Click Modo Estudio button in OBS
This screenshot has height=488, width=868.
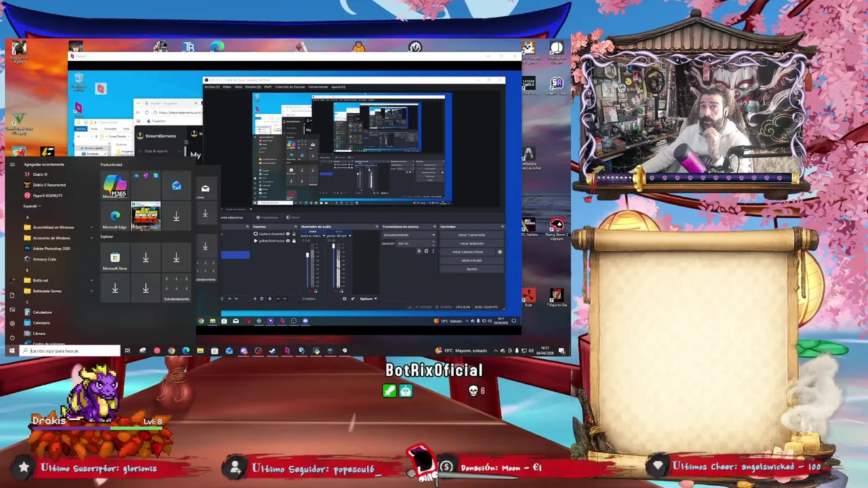472,260
